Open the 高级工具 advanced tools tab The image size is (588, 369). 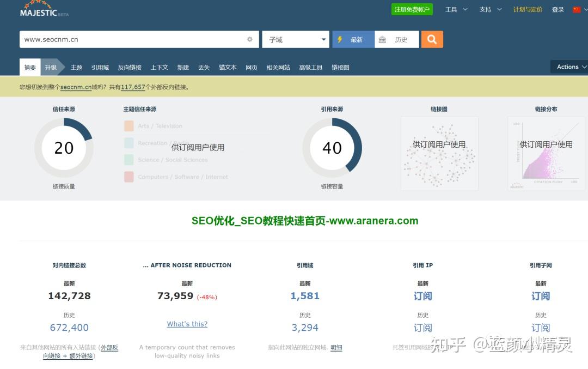click(311, 67)
